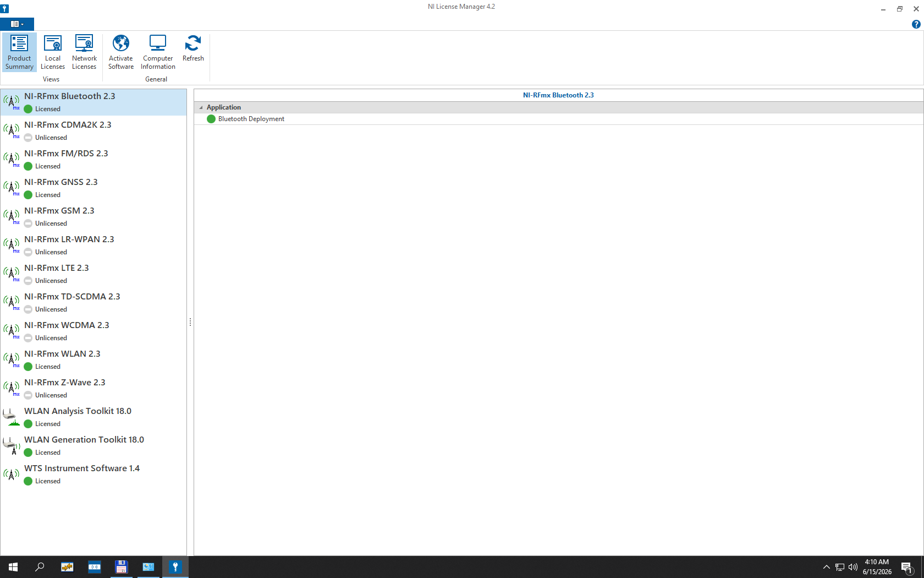Open the application menu dropdown
924x578 pixels.
pos(17,24)
